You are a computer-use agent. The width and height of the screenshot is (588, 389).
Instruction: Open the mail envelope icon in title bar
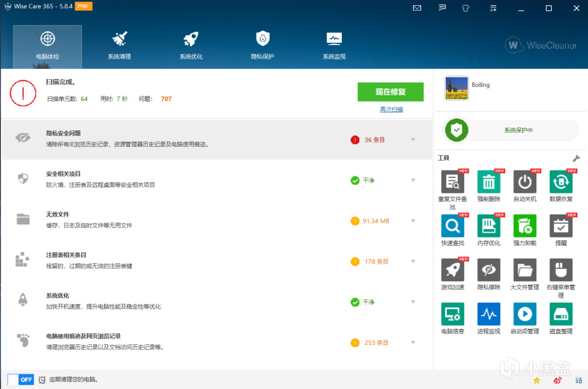pos(417,8)
